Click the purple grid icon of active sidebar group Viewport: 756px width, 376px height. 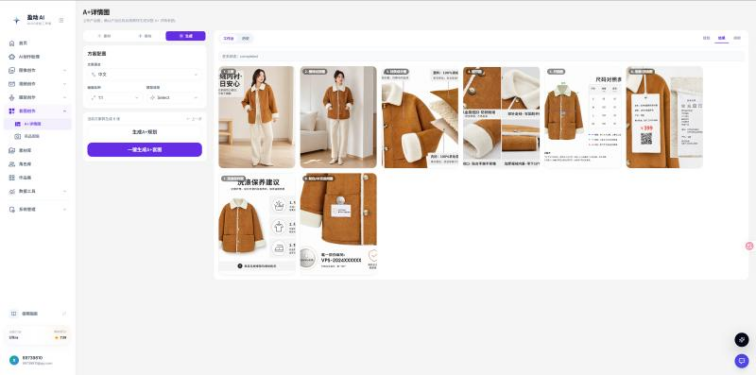click(12, 111)
